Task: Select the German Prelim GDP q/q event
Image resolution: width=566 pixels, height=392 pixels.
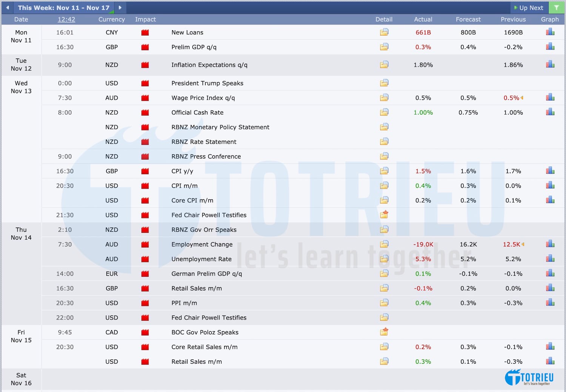Action: tap(206, 274)
